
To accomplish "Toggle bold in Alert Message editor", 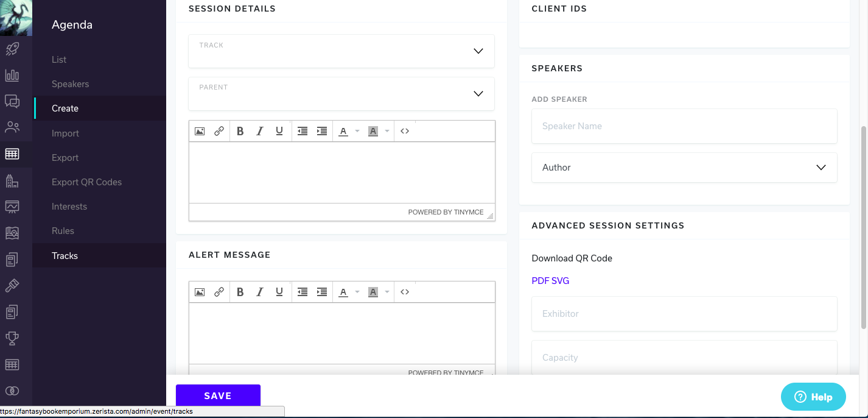I will click(240, 292).
